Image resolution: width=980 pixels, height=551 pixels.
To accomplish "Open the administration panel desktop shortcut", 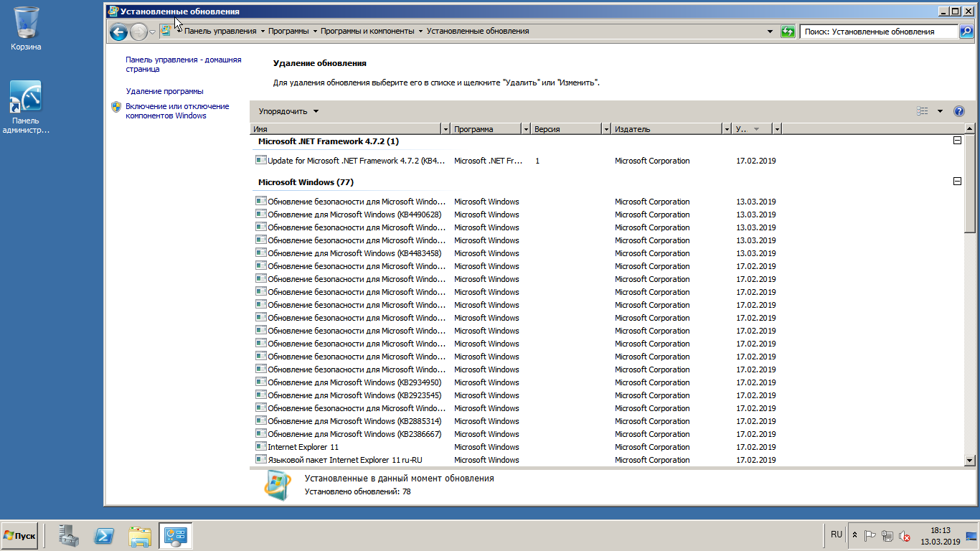I will click(26, 107).
